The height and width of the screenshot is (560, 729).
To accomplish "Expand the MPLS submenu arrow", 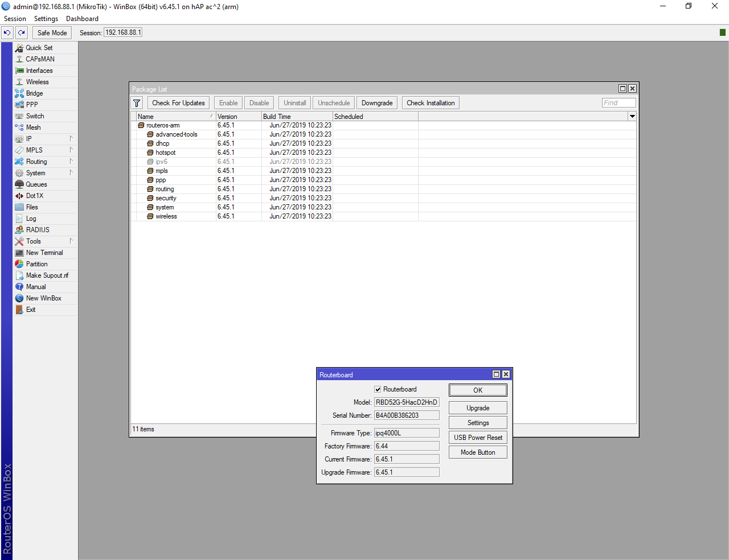I will pos(71,150).
